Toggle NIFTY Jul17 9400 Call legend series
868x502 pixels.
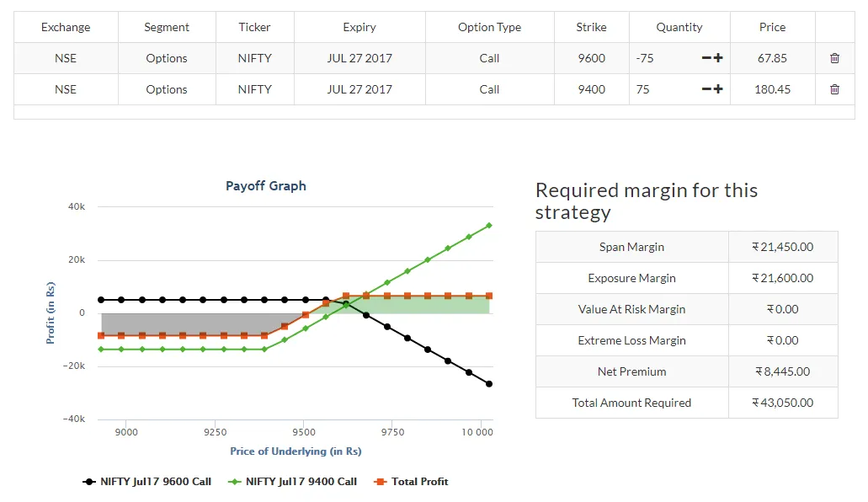[x=293, y=482]
